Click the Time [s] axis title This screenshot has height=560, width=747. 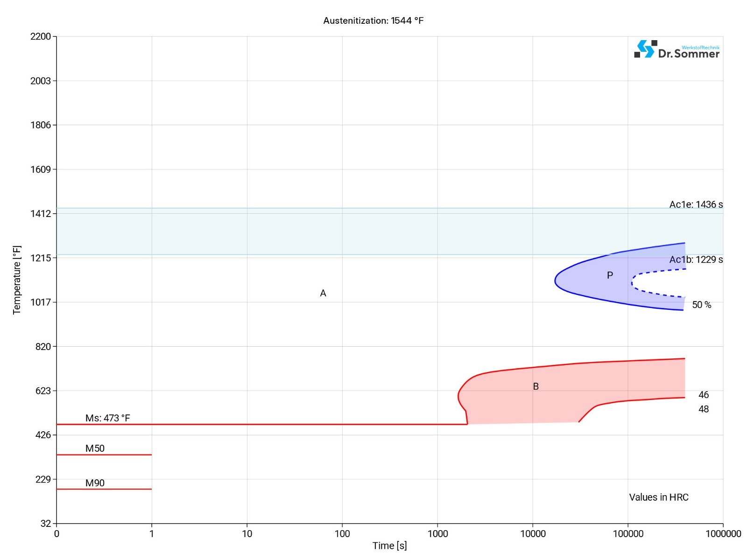(389, 546)
